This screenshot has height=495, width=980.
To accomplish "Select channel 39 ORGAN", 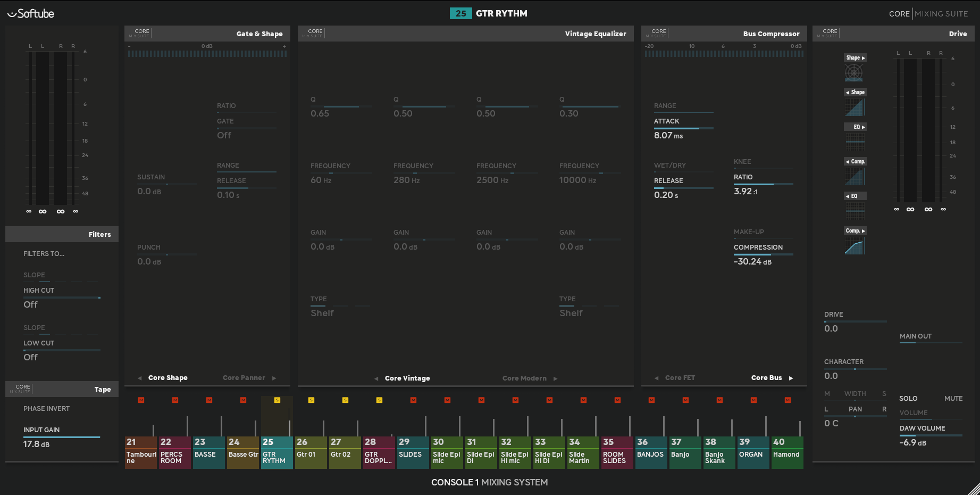I will 753,452.
